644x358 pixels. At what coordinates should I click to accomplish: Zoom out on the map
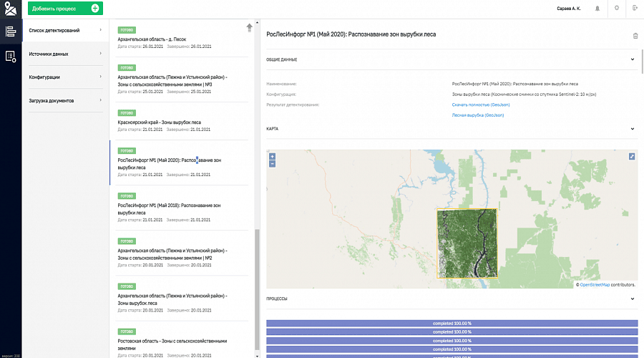point(272,163)
